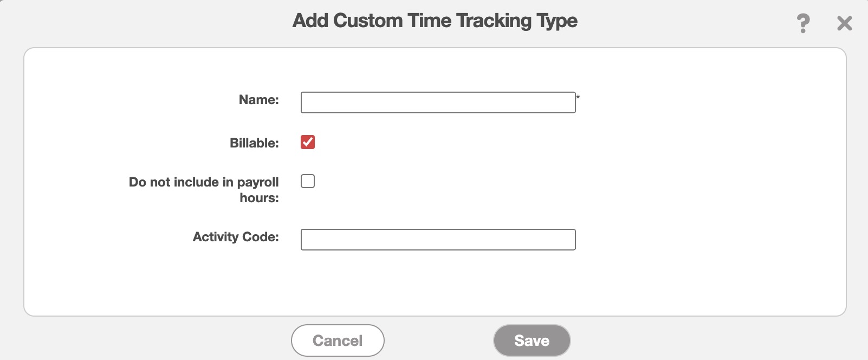The image size is (868, 360).
Task: Click the "Activity Code:" label text
Action: (x=236, y=237)
